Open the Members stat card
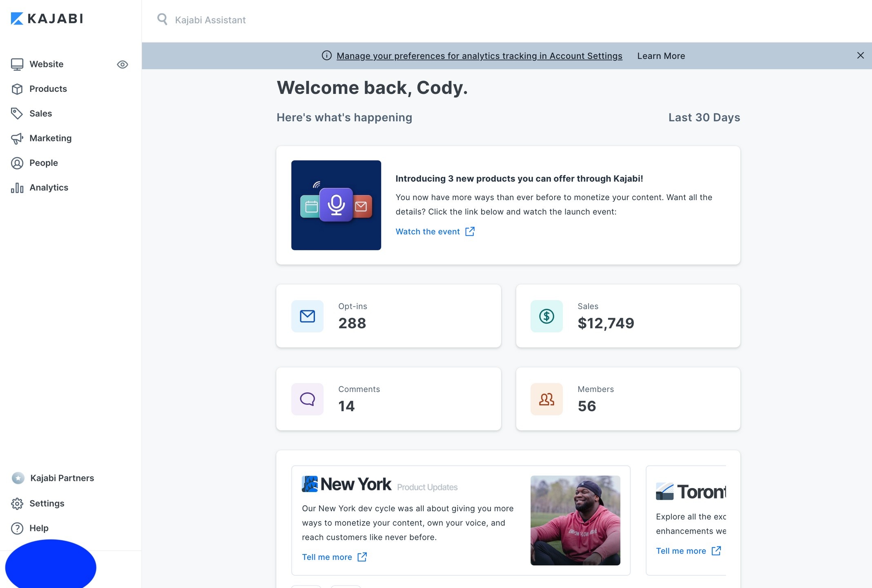872x588 pixels. (x=628, y=399)
